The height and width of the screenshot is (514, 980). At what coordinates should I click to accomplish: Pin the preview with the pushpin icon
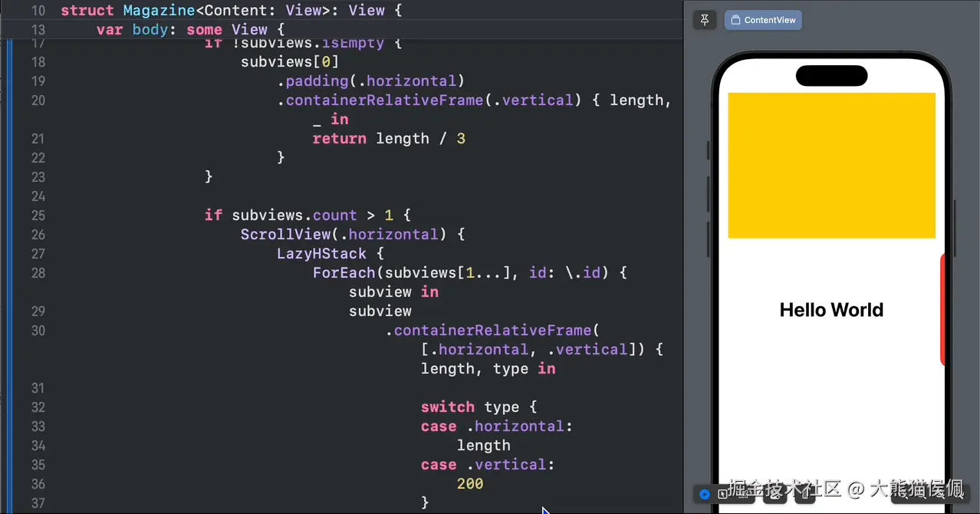[705, 20]
